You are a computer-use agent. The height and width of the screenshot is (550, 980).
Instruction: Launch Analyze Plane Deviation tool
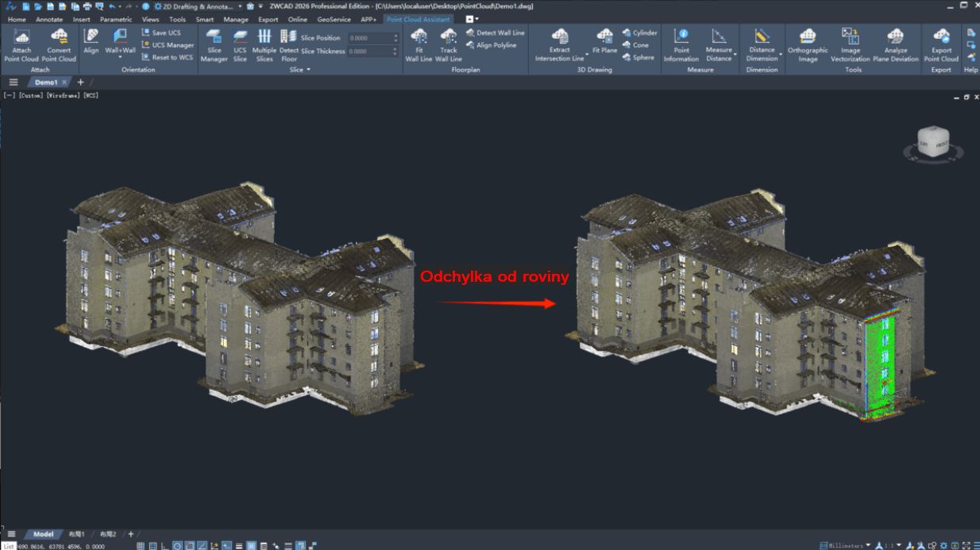(x=895, y=44)
